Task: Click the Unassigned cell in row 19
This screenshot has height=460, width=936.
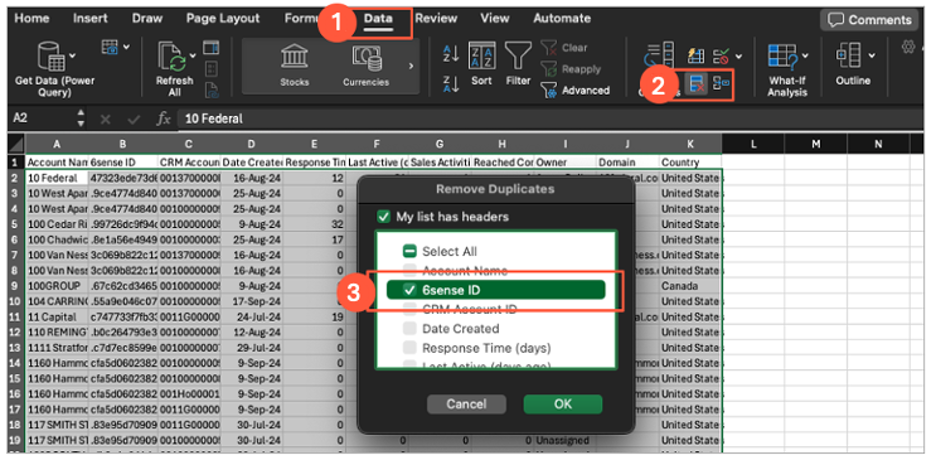Action: coord(565,441)
